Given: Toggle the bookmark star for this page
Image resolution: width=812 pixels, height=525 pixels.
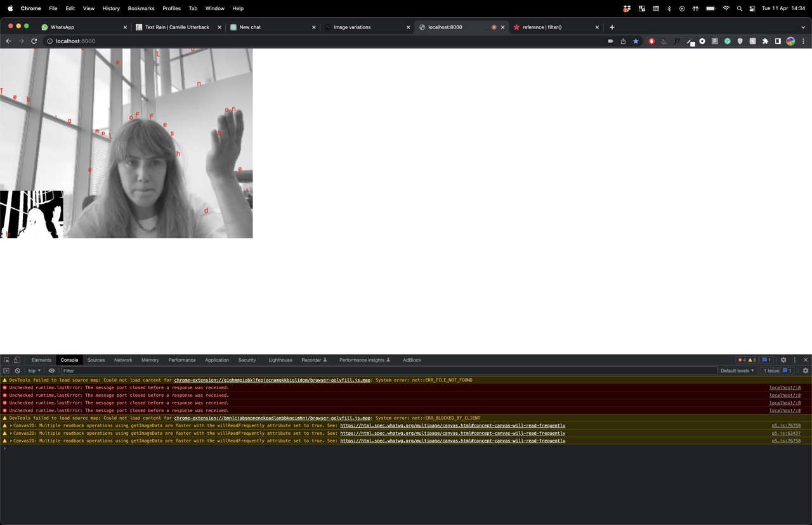Looking at the screenshot, I should (x=636, y=41).
